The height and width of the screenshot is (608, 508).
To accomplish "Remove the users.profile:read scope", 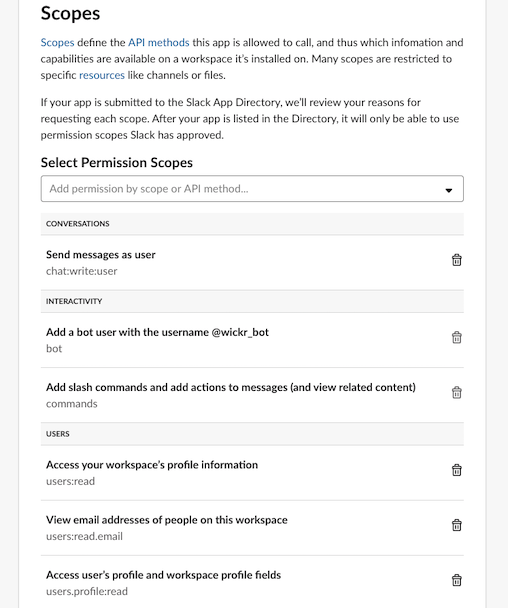I will [456, 580].
